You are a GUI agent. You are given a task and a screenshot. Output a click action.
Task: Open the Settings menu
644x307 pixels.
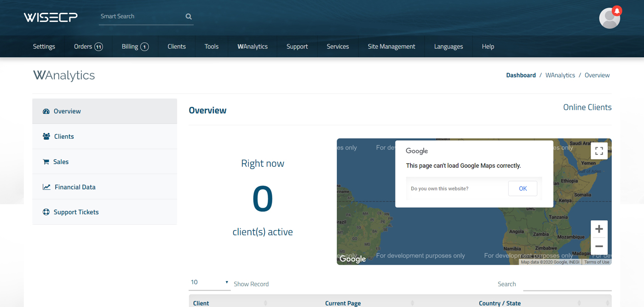44,46
